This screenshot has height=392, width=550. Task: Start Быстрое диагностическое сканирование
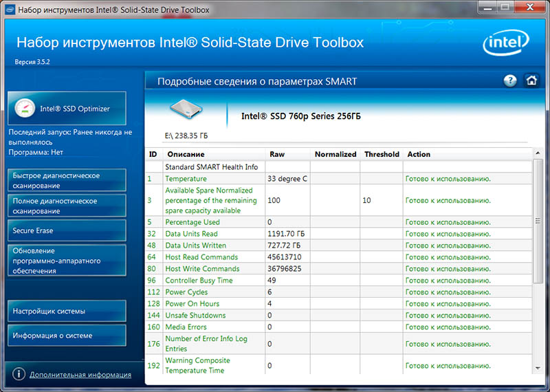coord(67,180)
